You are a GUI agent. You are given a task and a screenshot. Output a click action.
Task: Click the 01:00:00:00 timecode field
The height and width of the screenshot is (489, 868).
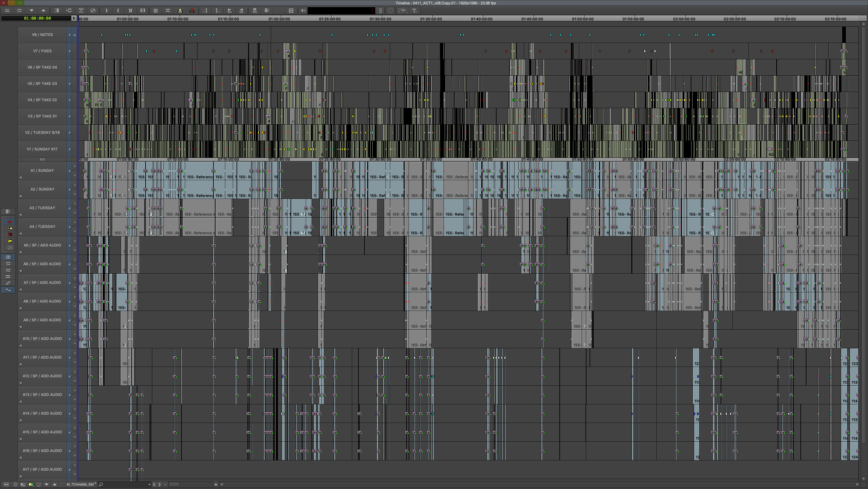37,18
